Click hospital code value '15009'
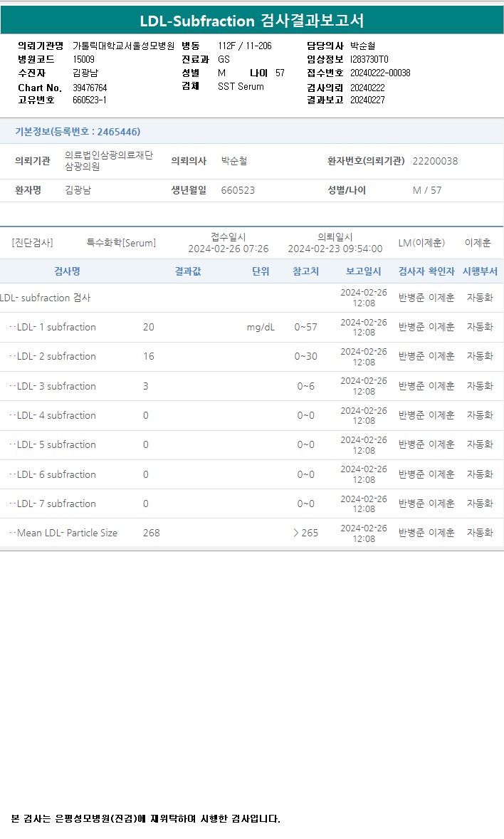Viewport: 504px width, 839px height. (x=83, y=59)
